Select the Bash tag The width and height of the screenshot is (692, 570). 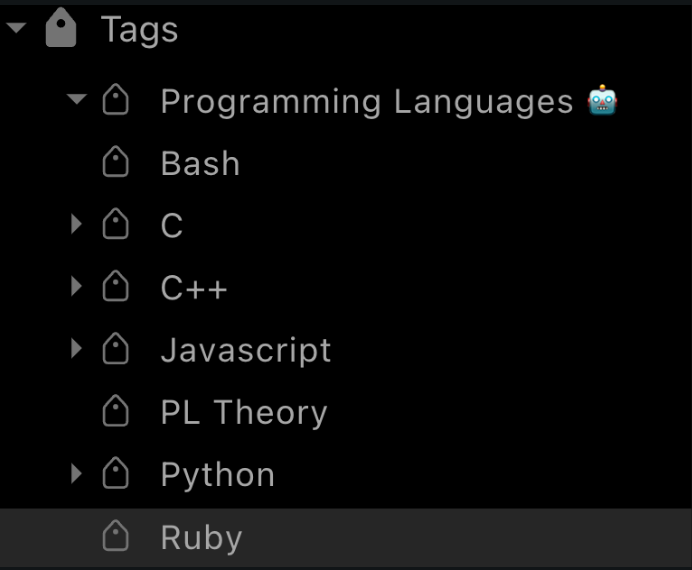(x=200, y=164)
